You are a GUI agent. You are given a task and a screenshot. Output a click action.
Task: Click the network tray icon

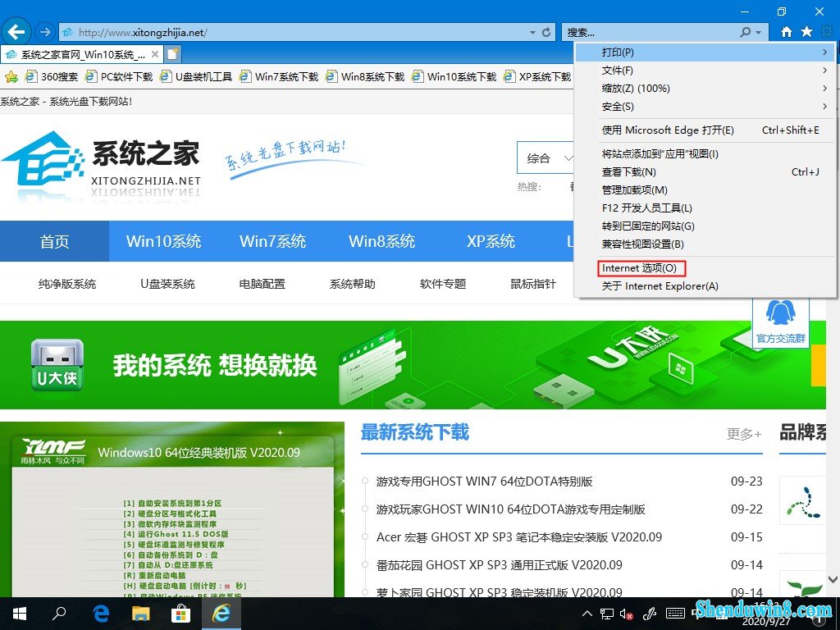(x=607, y=614)
